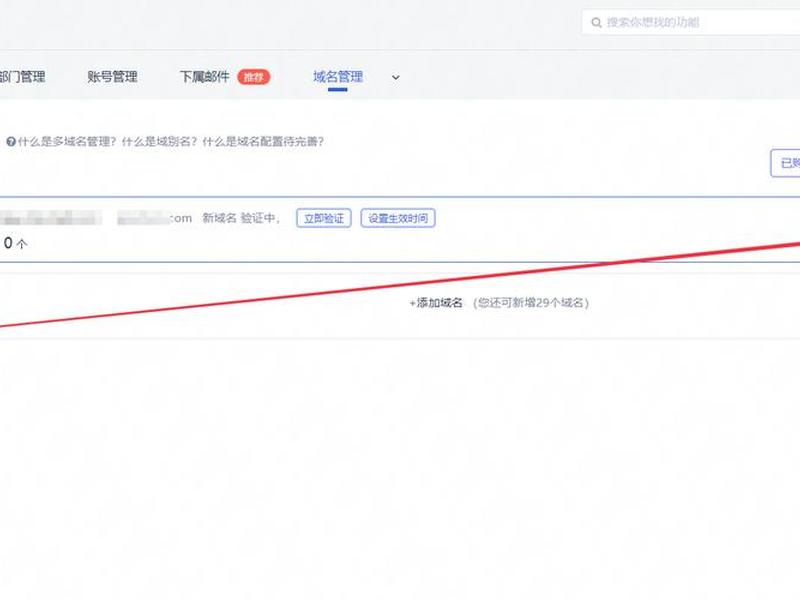Focus the function search input field

point(691,22)
